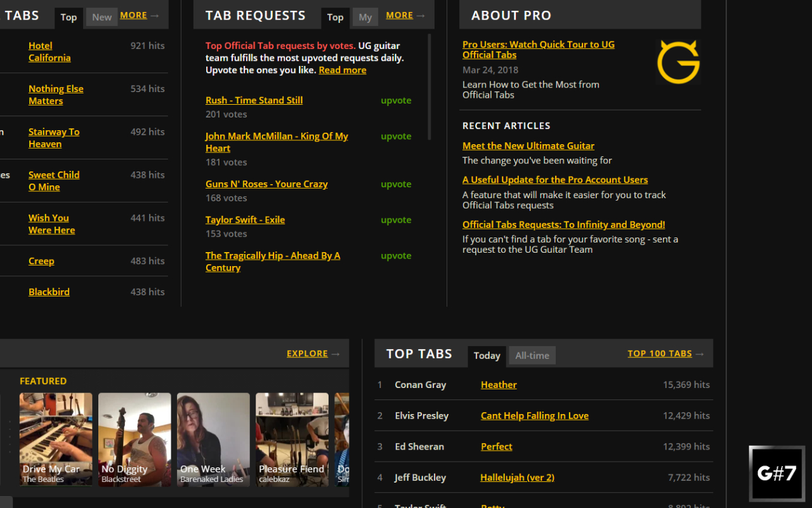Open Nothing Else Matters tab
Screen dimensions: 812x508
[56, 95]
